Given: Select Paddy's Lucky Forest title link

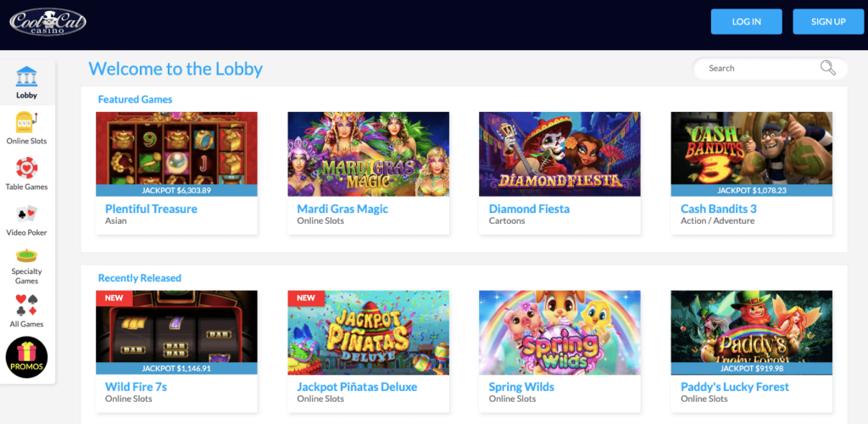Looking at the screenshot, I should point(735,387).
